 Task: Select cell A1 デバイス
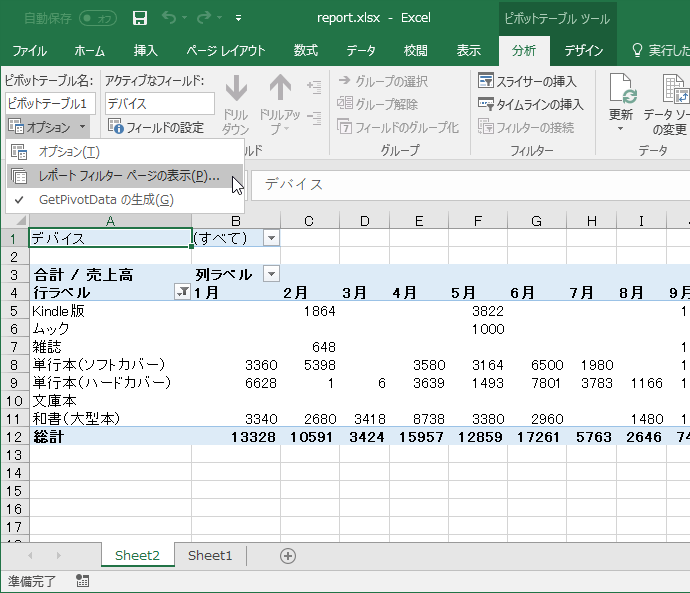point(110,238)
